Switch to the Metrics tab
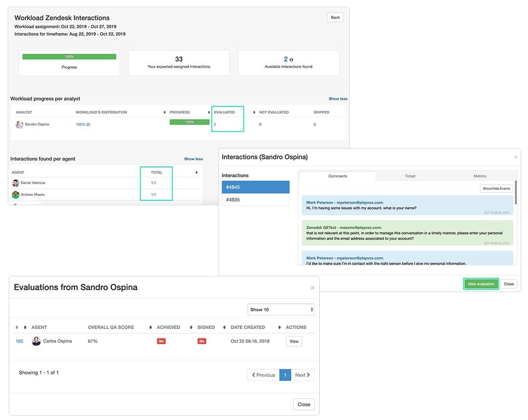The width and height of the screenshot is (528, 420). point(480,176)
